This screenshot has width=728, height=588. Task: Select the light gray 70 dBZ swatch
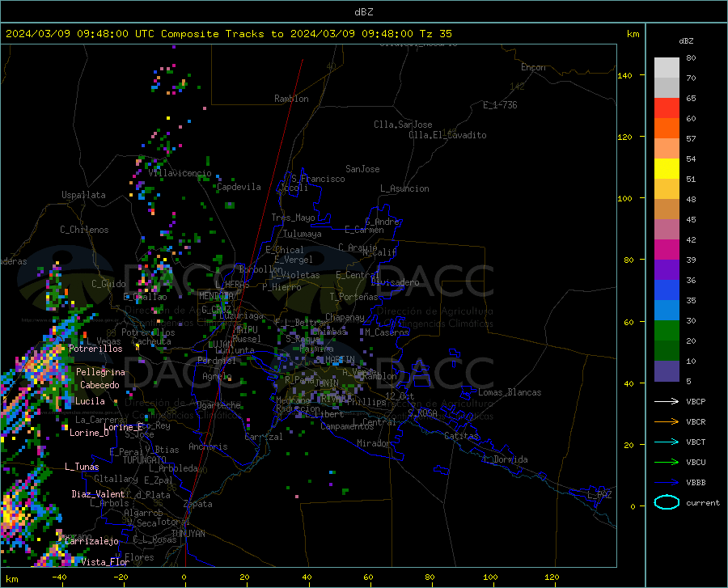(x=667, y=68)
